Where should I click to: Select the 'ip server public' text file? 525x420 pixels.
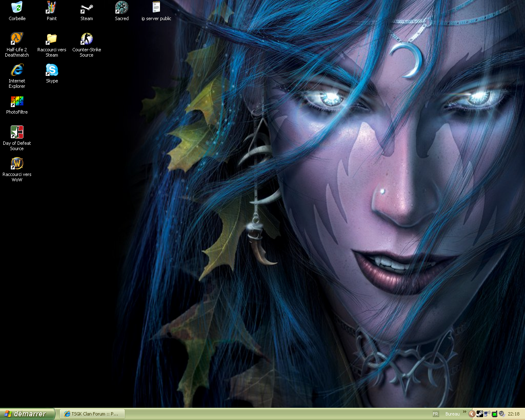click(x=156, y=8)
